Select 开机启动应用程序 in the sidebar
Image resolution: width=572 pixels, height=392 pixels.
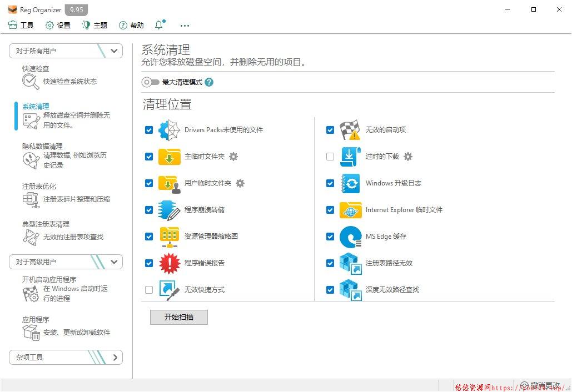[66, 289]
